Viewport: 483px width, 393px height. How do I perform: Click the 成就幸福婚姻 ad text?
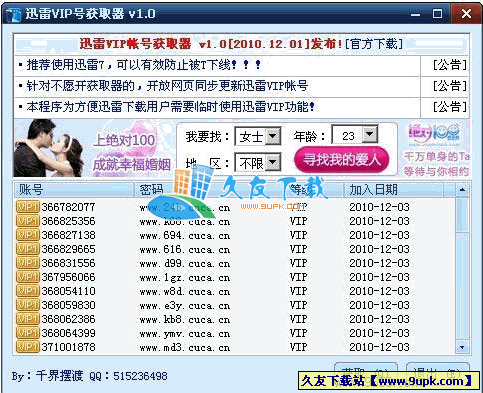132,165
